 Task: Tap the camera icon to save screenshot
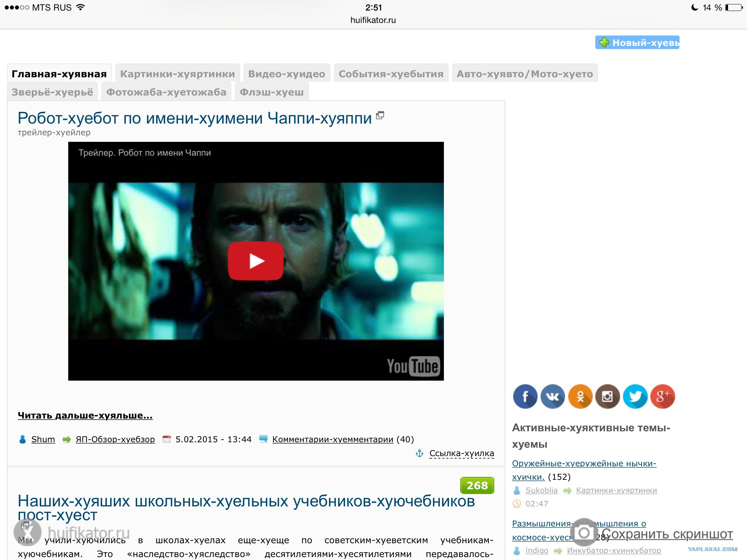coord(584,533)
